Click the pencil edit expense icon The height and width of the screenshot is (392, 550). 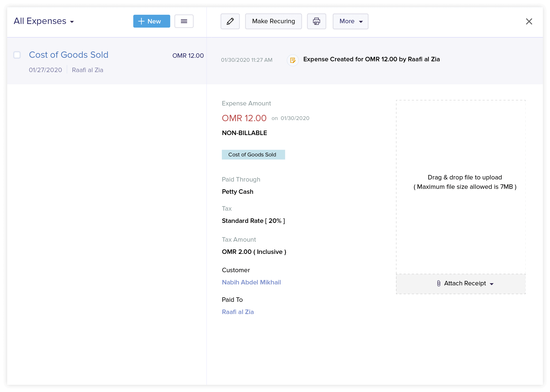(230, 21)
